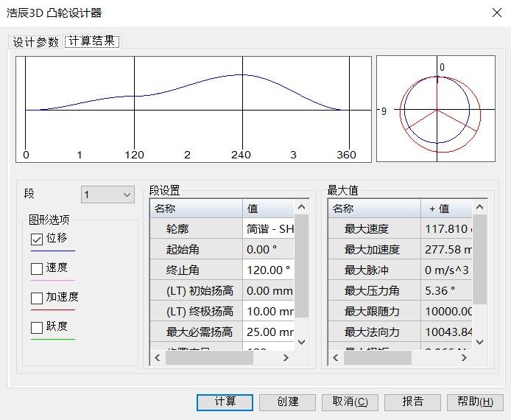Select the 最大脉冲 row
The width and height of the screenshot is (511, 420).
tap(401, 270)
